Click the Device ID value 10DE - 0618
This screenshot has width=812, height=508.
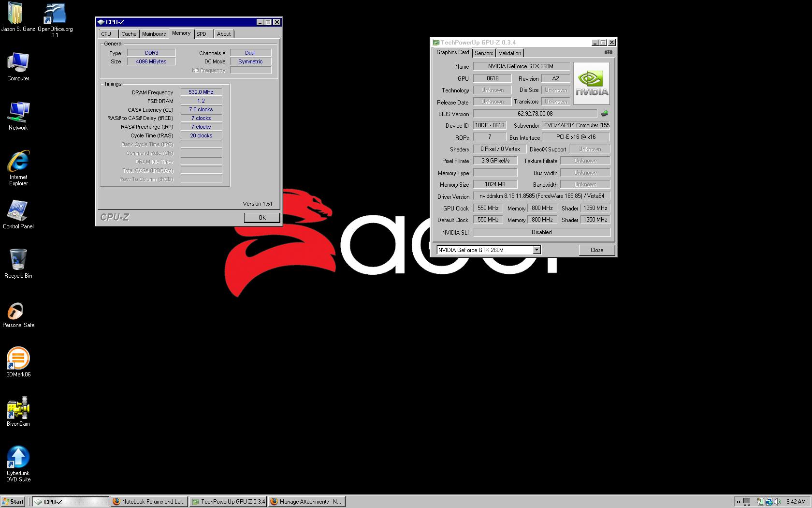pos(490,125)
